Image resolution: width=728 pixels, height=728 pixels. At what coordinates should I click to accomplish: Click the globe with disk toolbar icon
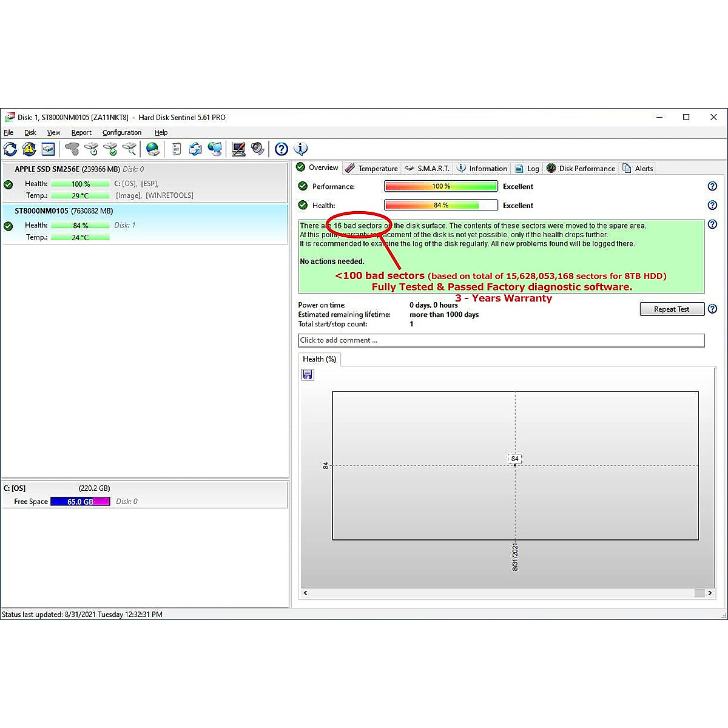click(x=153, y=149)
